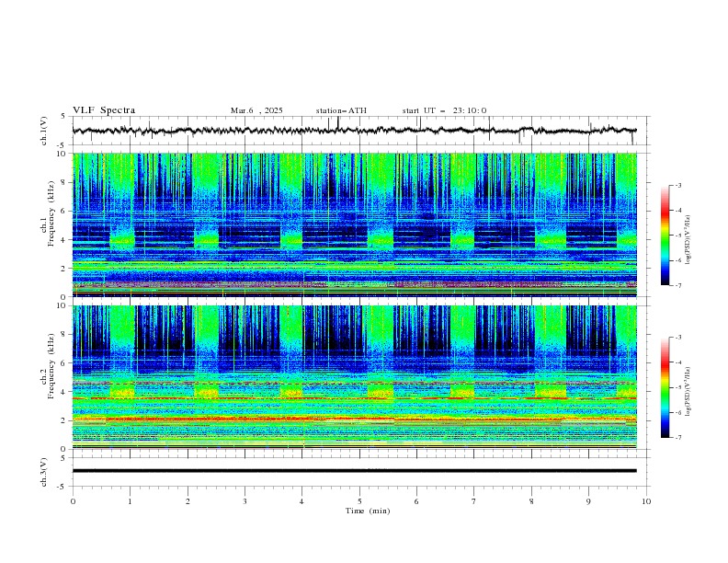This screenshot has height=563, width=728.
Task: Click the upper colorbar beside ch.1 spectrogram
Action: pos(665,235)
